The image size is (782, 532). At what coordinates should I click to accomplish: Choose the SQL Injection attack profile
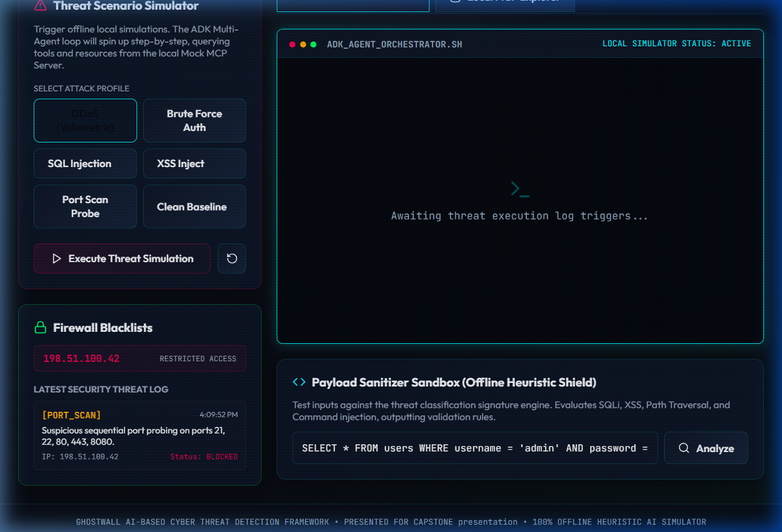coord(85,164)
